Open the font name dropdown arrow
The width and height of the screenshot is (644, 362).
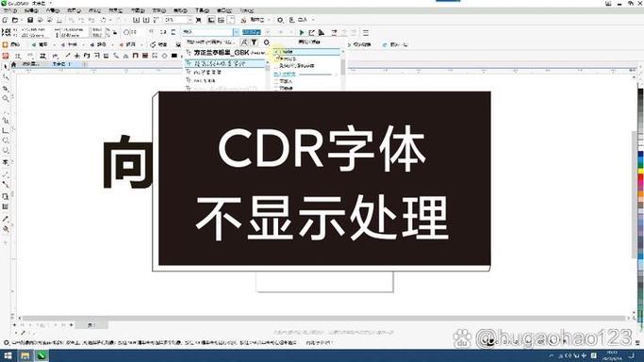236,32
